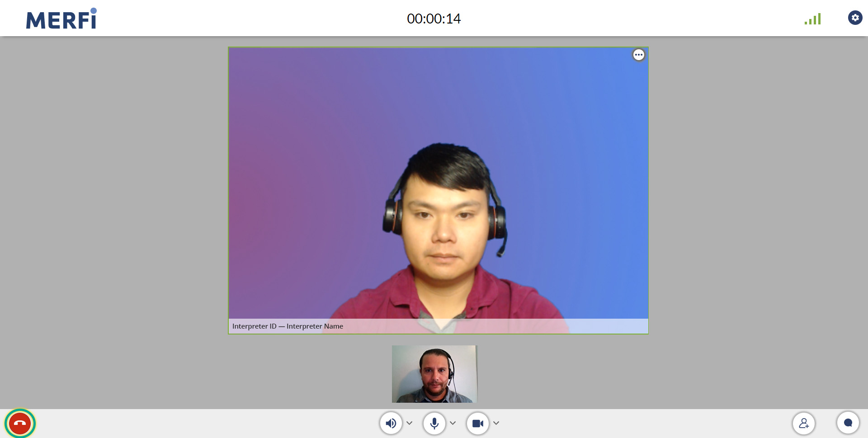868x438 pixels.
Task: Open three-dot options on interpreter video
Action: click(638, 55)
